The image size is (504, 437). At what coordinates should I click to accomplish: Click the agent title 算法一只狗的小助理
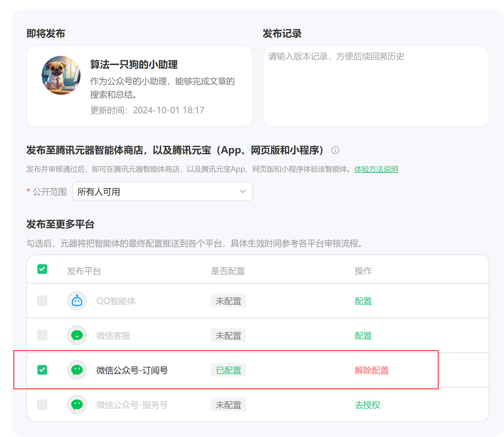coord(134,64)
